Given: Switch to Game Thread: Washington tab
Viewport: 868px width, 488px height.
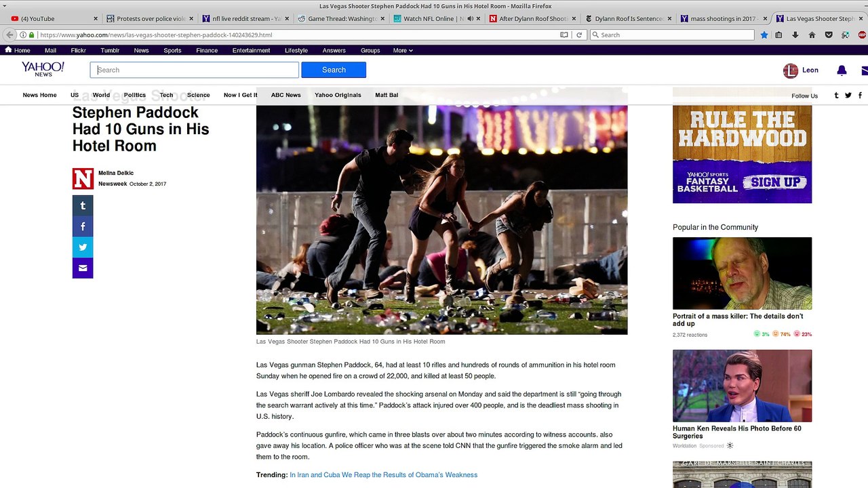Looking at the screenshot, I should 342,18.
